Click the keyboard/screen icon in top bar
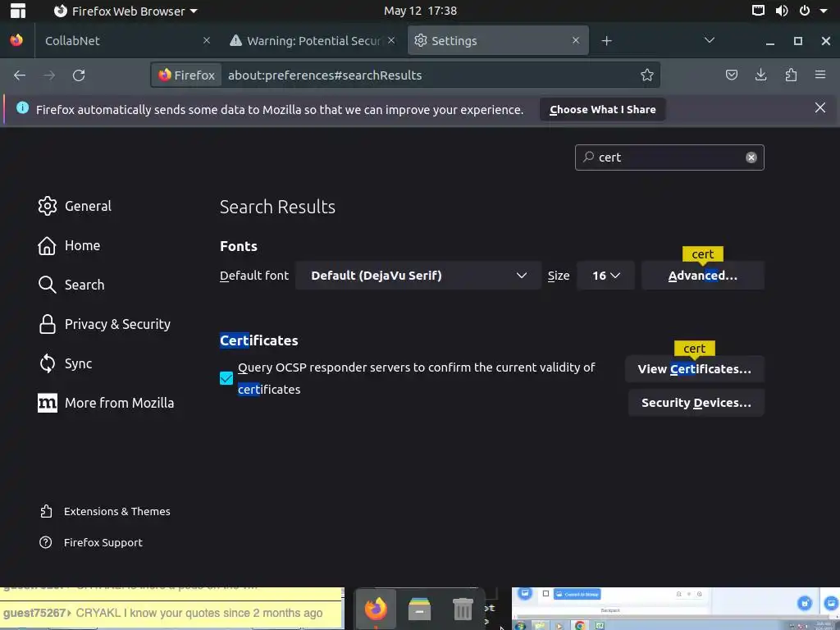This screenshot has width=840, height=630. [758, 10]
